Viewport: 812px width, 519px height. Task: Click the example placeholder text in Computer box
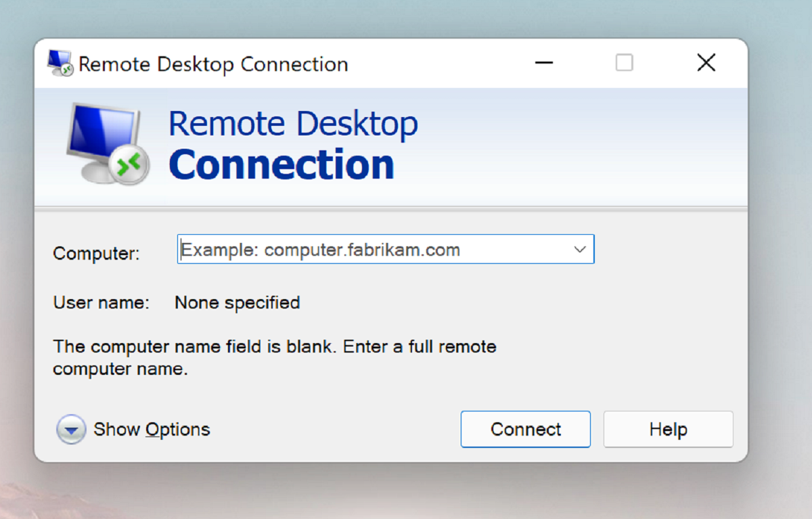(318, 249)
